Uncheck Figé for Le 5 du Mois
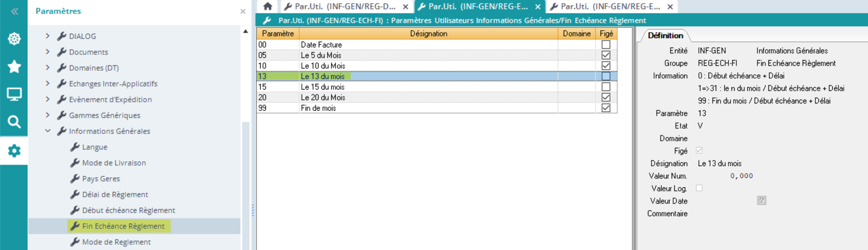868x250 pixels. (x=606, y=55)
